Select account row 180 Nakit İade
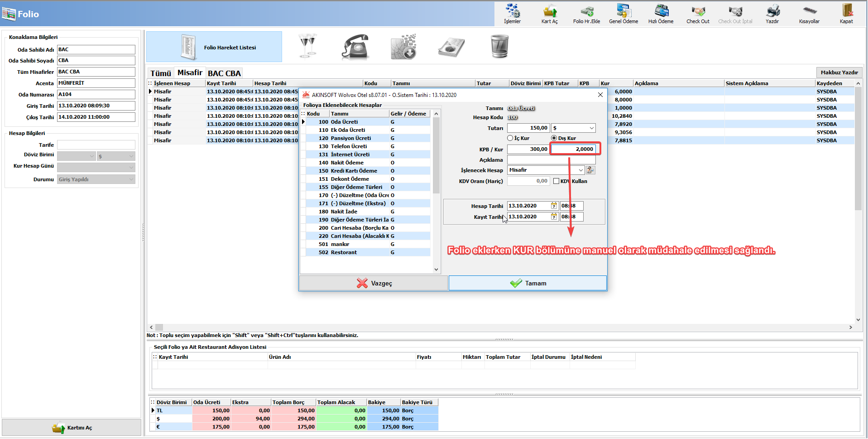 click(x=368, y=212)
